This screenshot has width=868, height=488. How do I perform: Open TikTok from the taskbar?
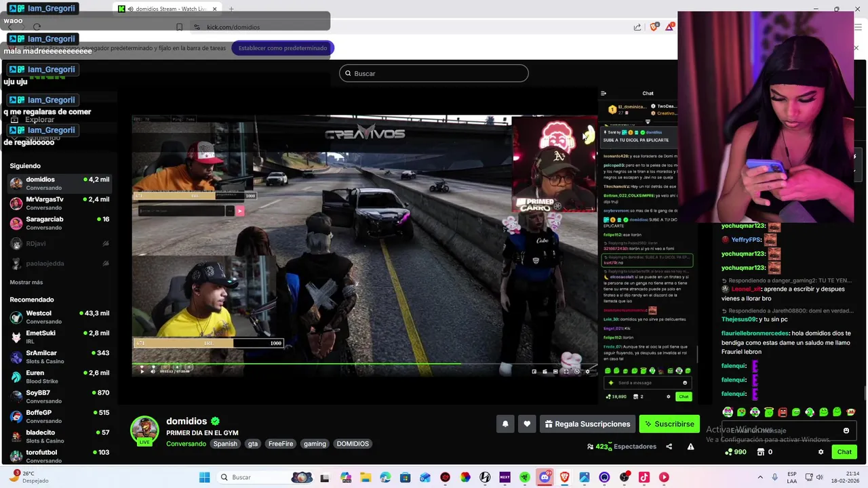(x=644, y=477)
